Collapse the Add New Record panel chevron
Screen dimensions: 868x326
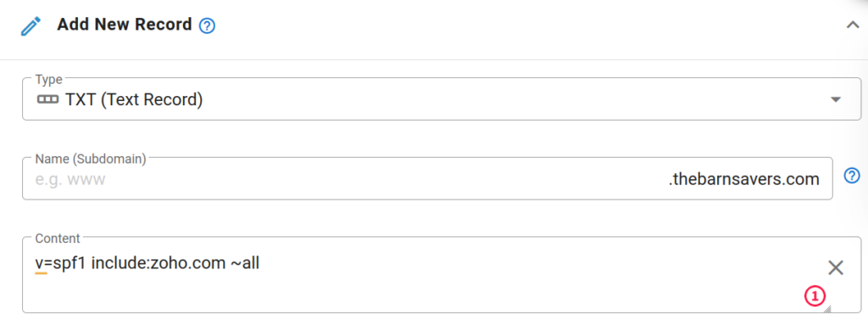853,25
